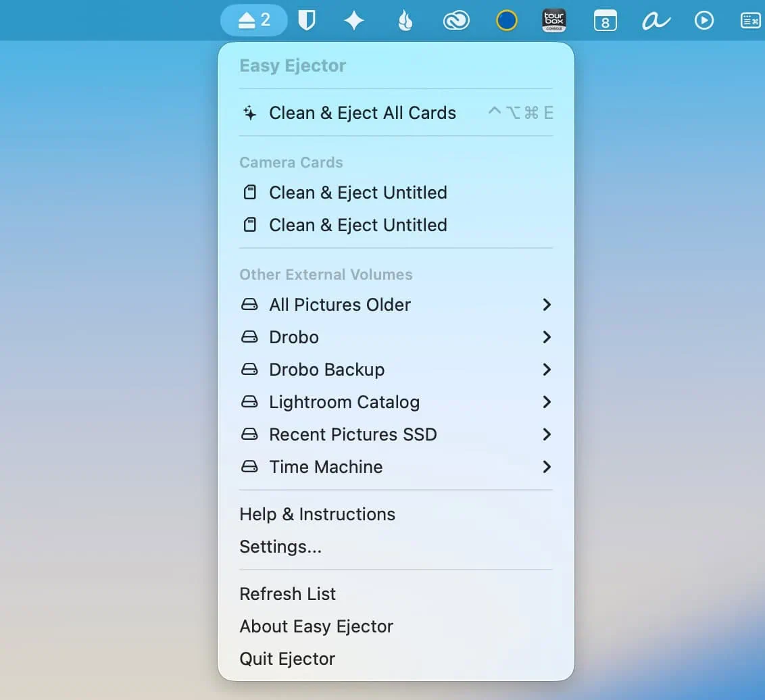Click the SD card icon of first Clean & Eject Untitled
The image size is (765, 700).
[250, 192]
